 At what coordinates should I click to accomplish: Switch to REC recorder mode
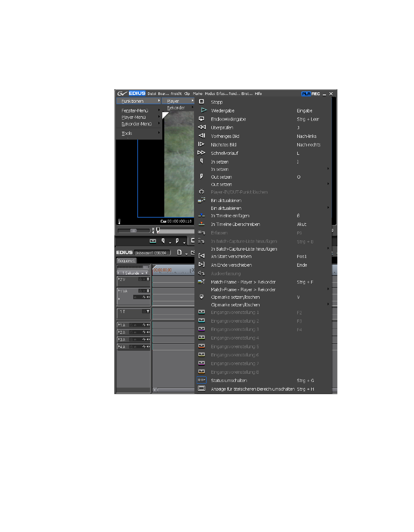tap(315, 94)
